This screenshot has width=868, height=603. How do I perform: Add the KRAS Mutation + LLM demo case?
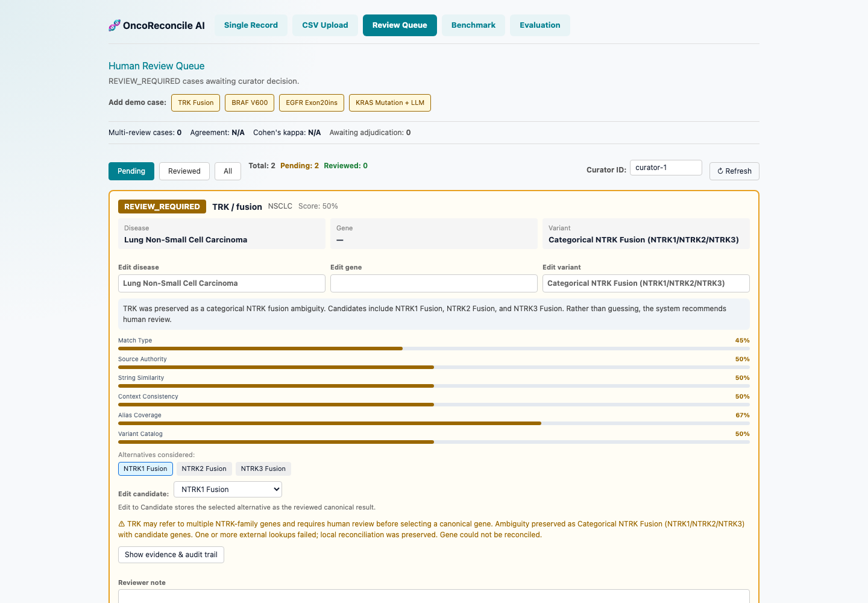[390, 103]
